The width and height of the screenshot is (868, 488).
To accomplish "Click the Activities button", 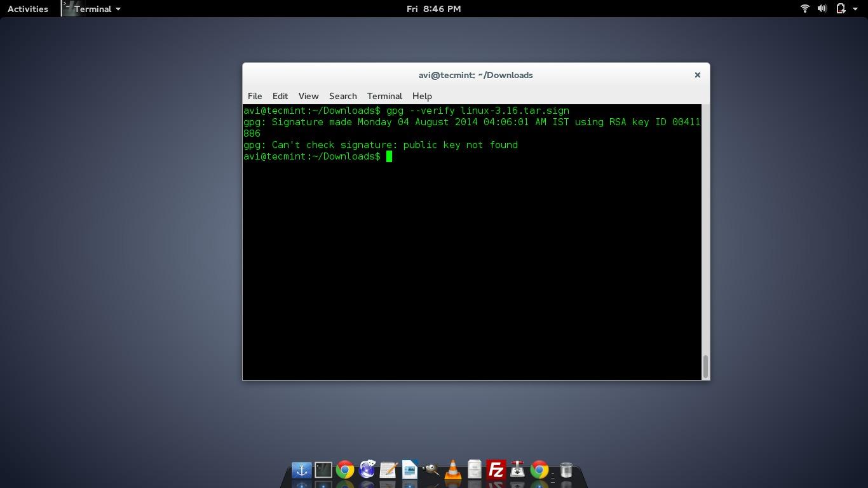I will (x=27, y=9).
